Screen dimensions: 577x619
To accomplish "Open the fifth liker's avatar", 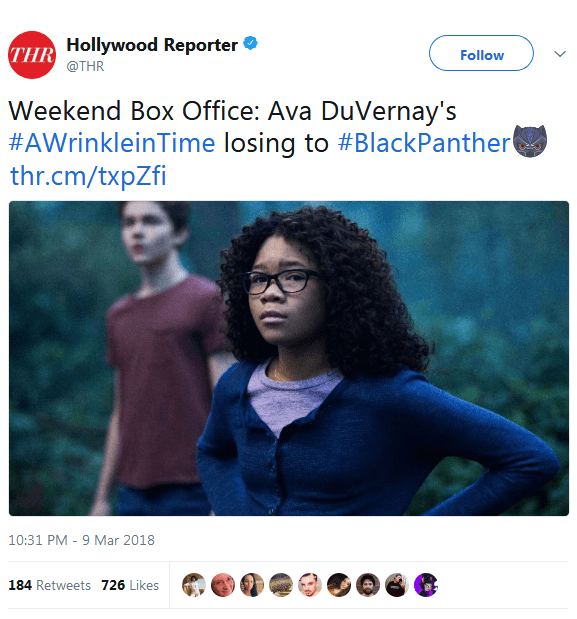I will pos(310,585).
